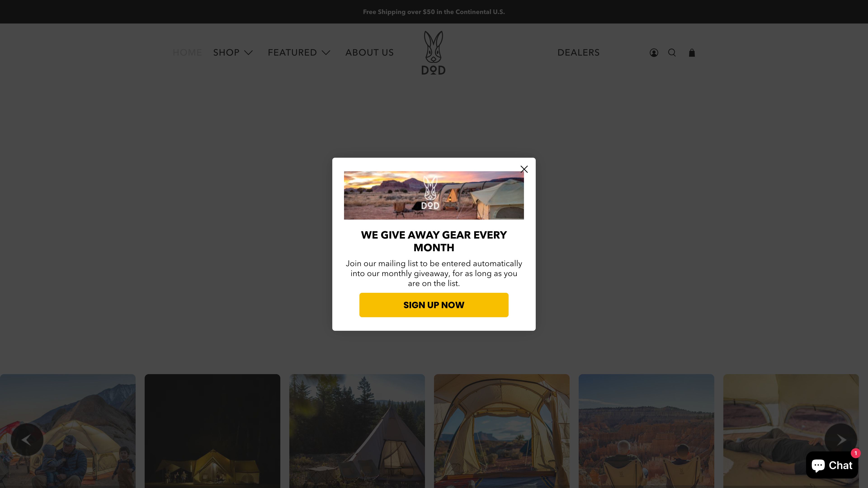This screenshot has height=488, width=868.
Task: Open the search magnifier icon
Action: (x=672, y=53)
